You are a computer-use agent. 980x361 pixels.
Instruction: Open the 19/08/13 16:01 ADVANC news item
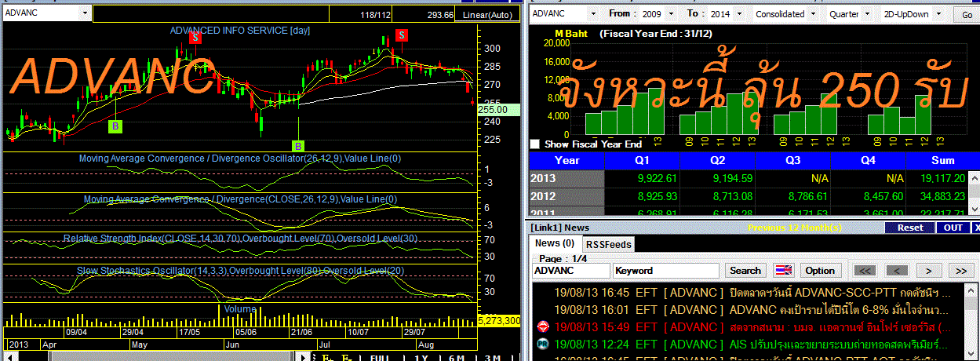(x=747, y=309)
